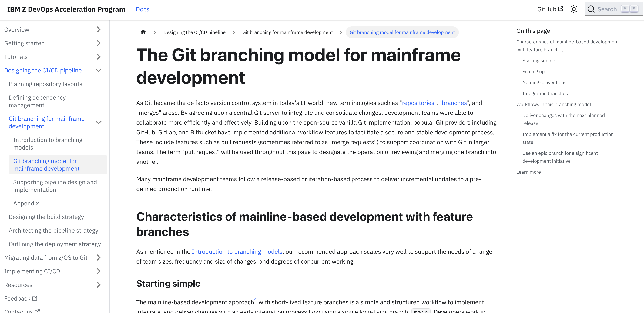Expand the Tutorials sidebar chevron
Image resolution: width=644 pixels, height=313 pixels.
99,57
